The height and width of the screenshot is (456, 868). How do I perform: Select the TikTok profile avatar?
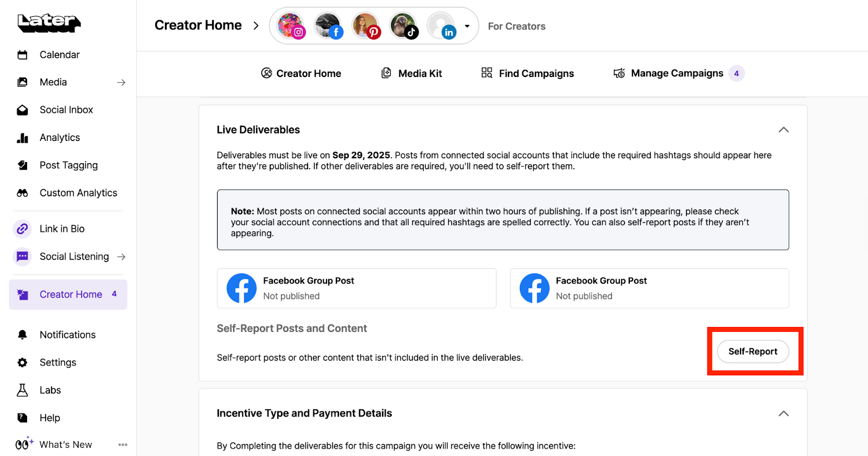pos(403,25)
